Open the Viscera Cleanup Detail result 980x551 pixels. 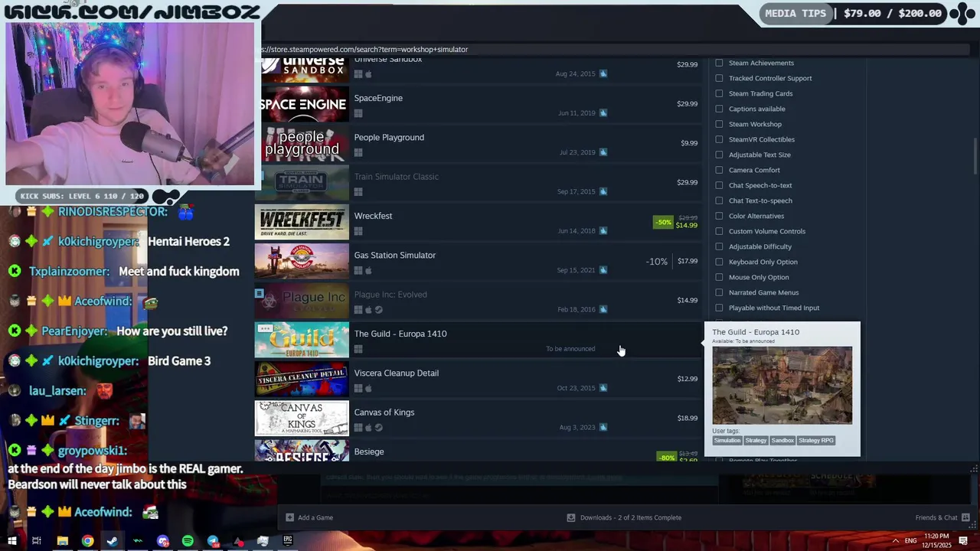(479, 379)
